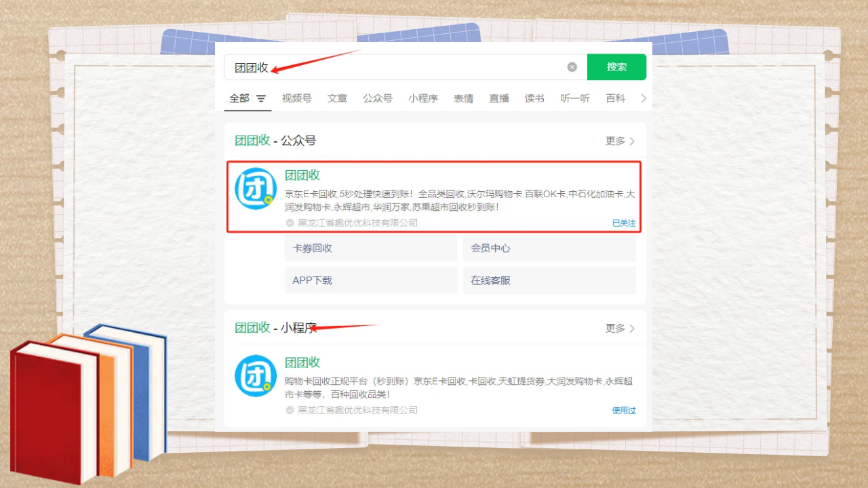Click the 小程序 description starting 购物卡回收正规平台
The width and height of the screenshot is (868, 488).
pos(458,388)
